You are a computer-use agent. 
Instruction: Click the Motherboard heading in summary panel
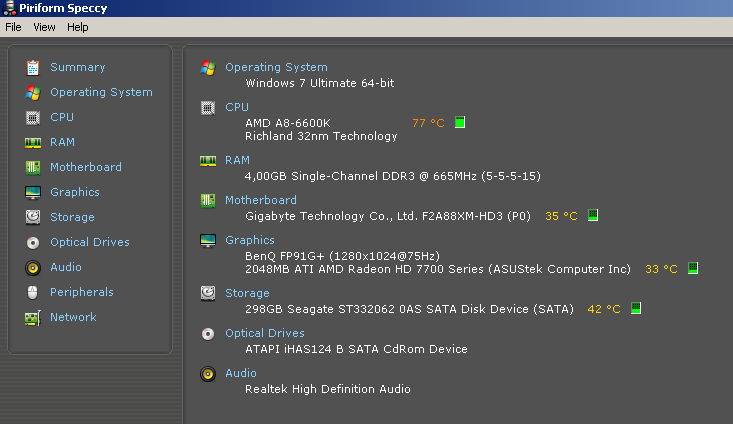coord(261,200)
